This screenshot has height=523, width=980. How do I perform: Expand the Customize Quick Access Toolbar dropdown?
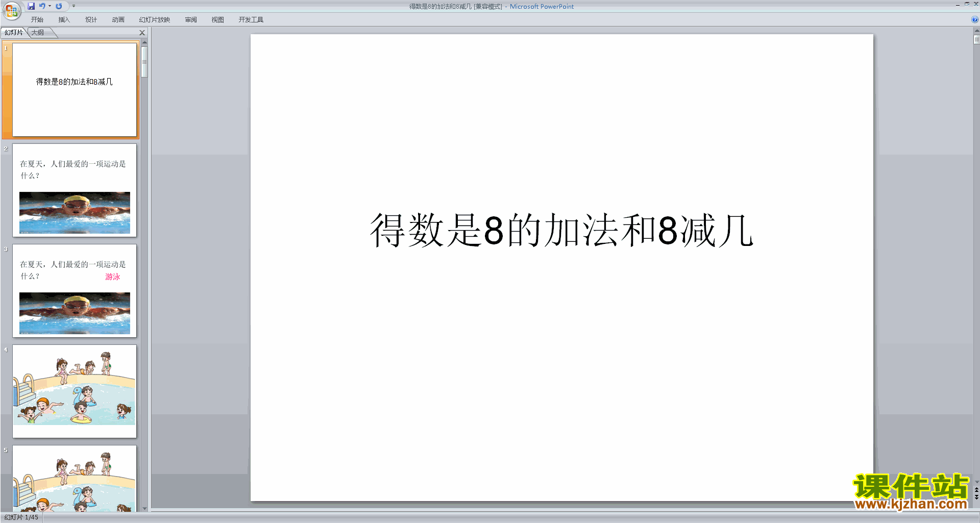pos(73,6)
